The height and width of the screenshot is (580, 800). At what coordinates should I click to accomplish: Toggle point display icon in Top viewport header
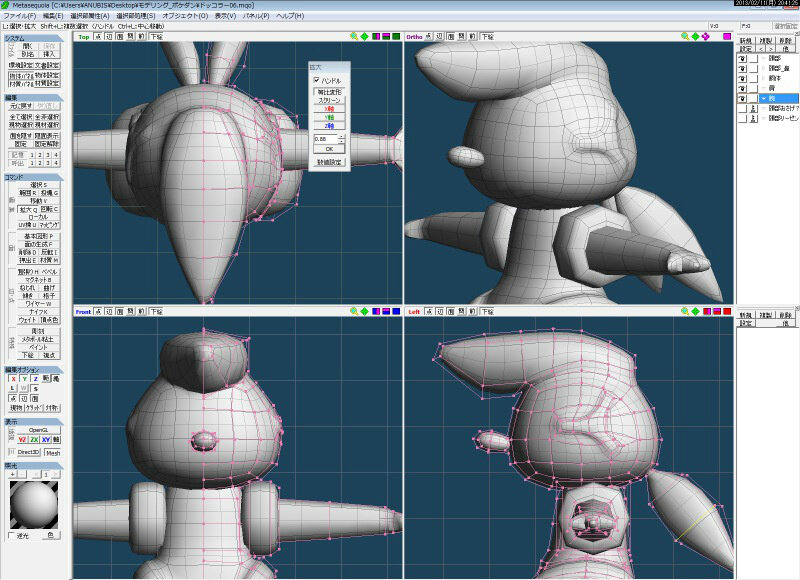[98, 37]
